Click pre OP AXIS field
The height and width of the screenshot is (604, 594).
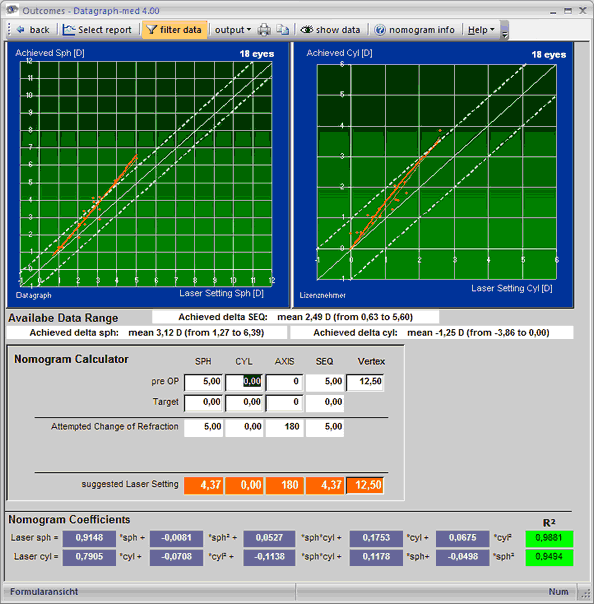[284, 382]
